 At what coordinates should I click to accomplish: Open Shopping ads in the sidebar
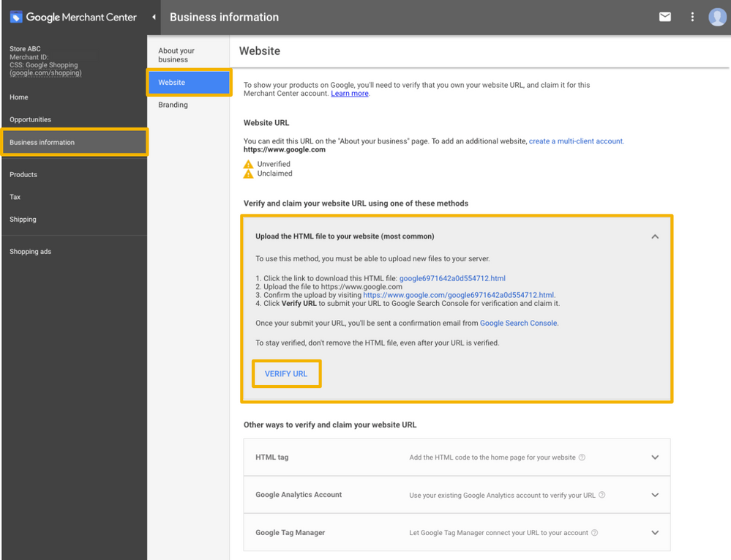click(30, 251)
